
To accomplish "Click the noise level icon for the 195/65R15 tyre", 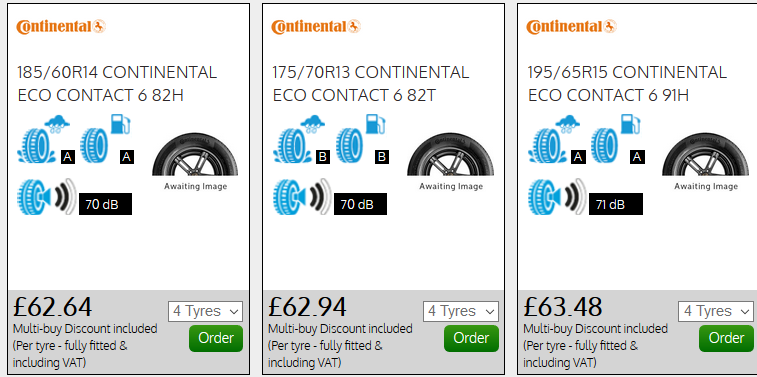I will click(558, 197).
